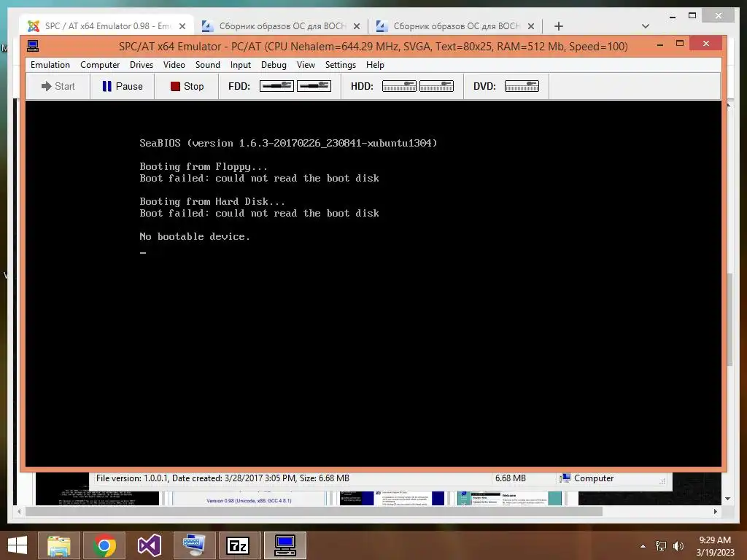This screenshot has width=747, height=560.
Task: Select the second HDD drive icon
Action: click(x=436, y=86)
